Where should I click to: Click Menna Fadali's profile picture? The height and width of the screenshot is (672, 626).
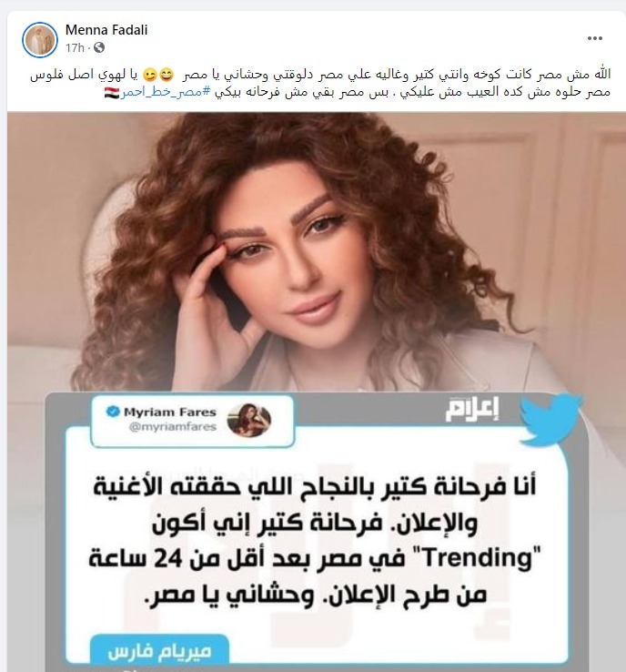point(40,40)
